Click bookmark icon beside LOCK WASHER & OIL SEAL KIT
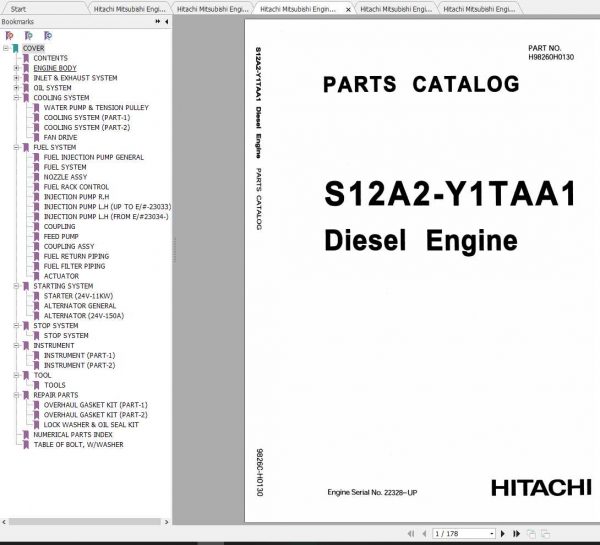 coord(36,425)
